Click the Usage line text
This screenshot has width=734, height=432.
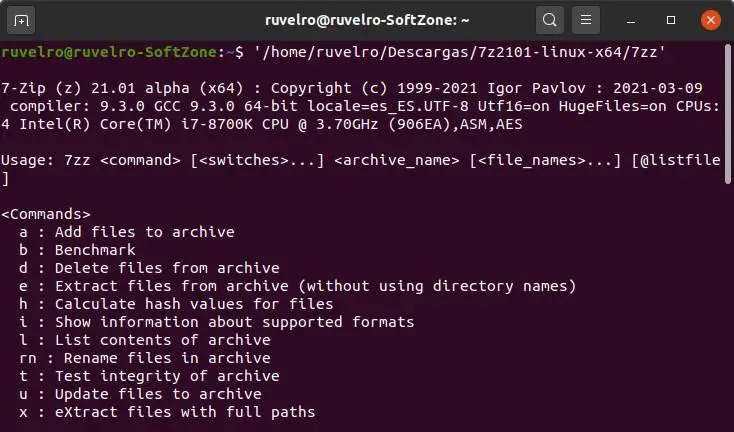click(x=360, y=161)
